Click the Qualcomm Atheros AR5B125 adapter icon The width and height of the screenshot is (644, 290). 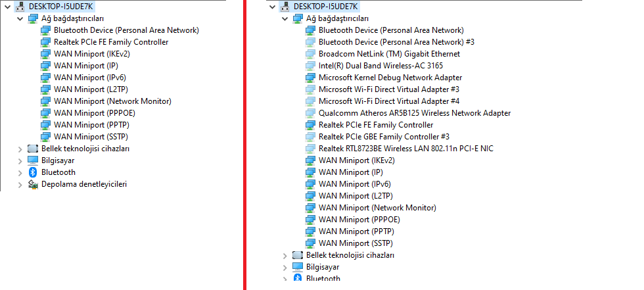[x=311, y=113]
